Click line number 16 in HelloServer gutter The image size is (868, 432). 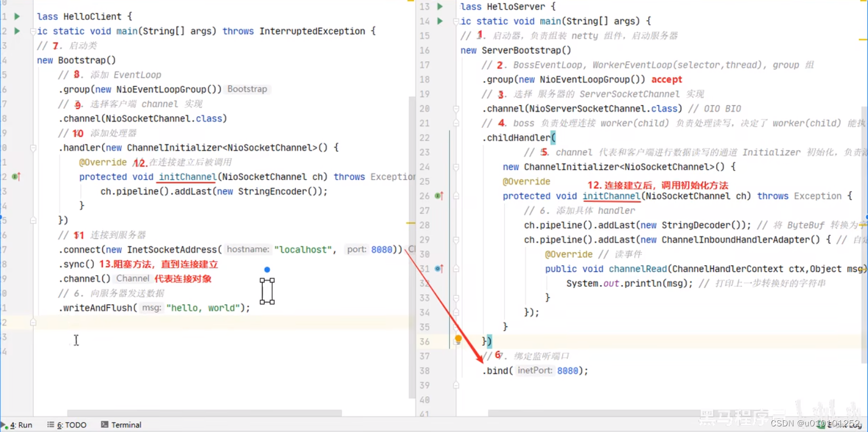(x=424, y=51)
